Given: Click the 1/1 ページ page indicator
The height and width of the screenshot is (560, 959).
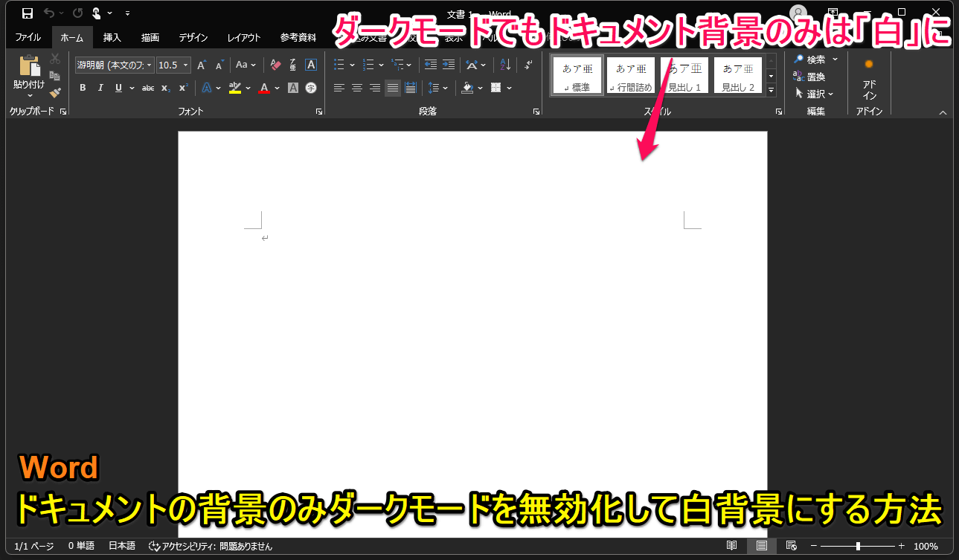Looking at the screenshot, I should (34, 546).
